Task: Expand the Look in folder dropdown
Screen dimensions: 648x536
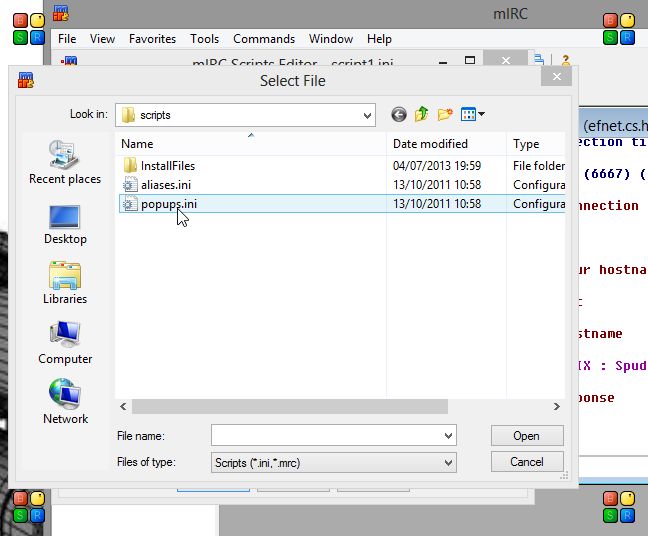Action: click(x=365, y=115)
